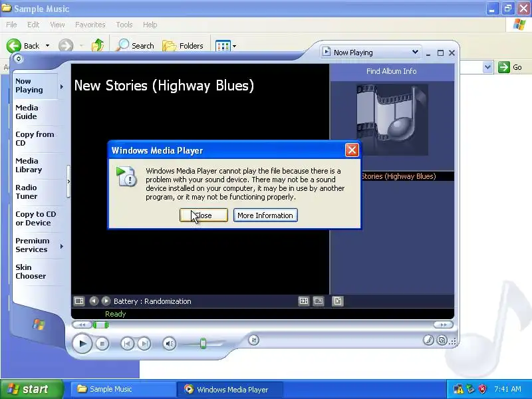Click the rewind button on seek bar
Image resolution: width=532 pixels, height=399 pixels.
pyautogui.click(x=82, y=325)
